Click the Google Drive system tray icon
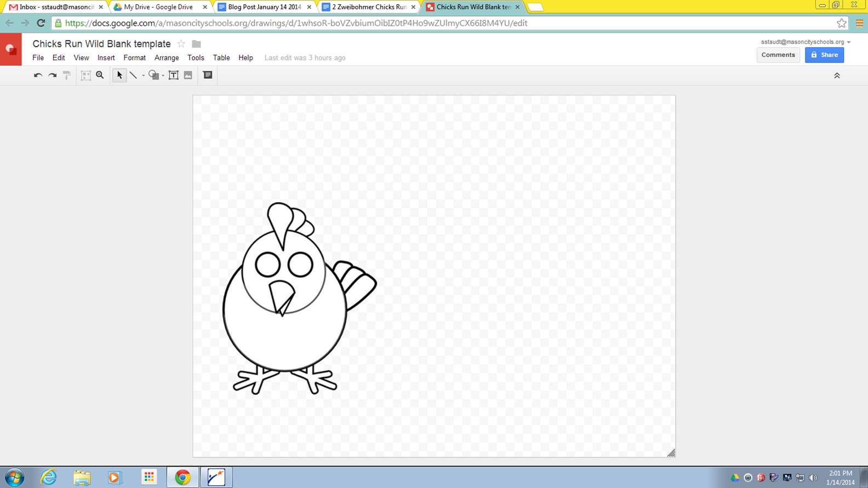This screenshot has width=868, height=488. [x=735, y=478]
